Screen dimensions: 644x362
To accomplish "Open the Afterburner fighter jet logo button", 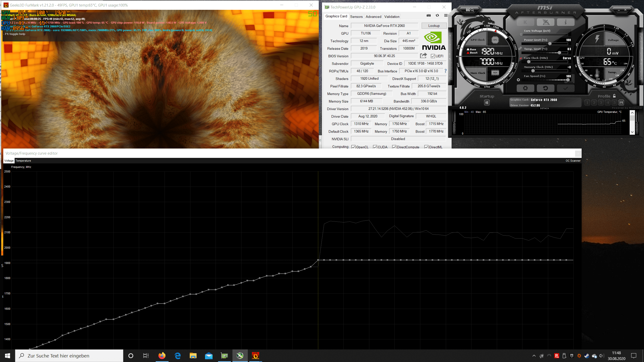I will [545, 22].
